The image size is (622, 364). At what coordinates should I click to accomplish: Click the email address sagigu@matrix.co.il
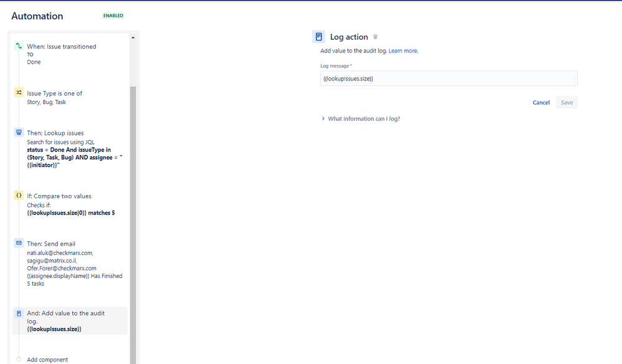click(52, 261)
